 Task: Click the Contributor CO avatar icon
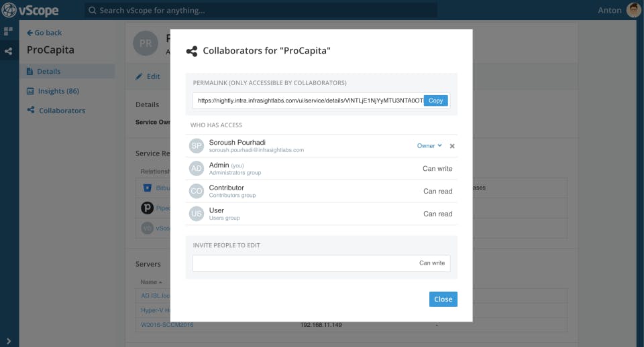(x=197, y=192)
